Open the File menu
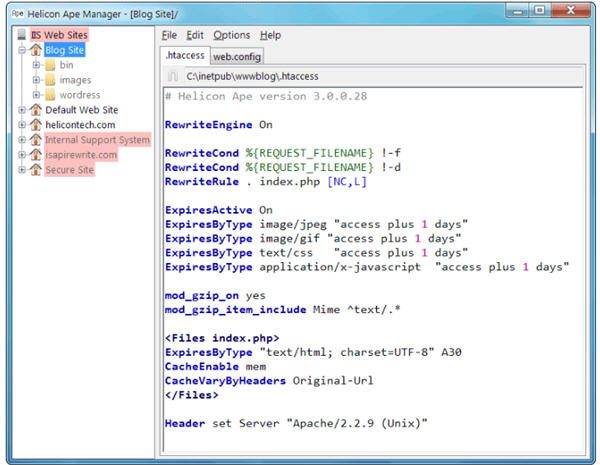The image size is (600, 465). tap(169, 35)
